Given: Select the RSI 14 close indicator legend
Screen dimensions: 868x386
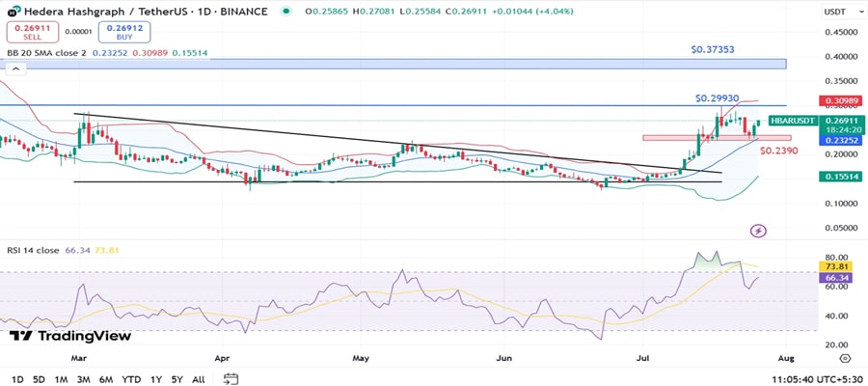Looking at the screenshot, I should (33, 250).
